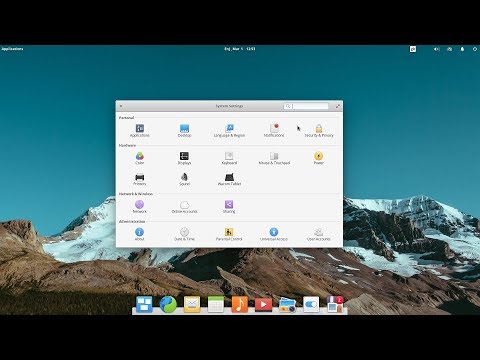Open Language & Region settings

click(229, 130)
